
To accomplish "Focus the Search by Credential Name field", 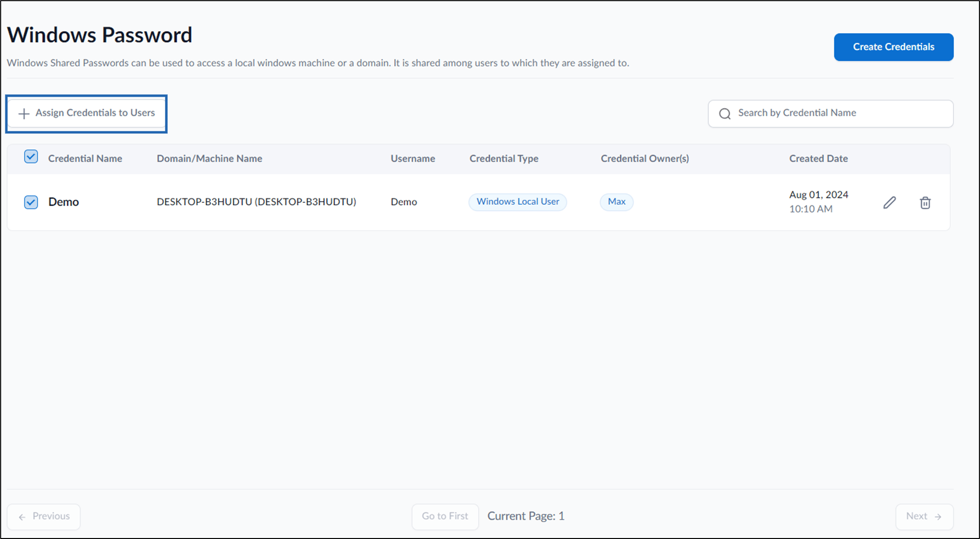I will click(830, 113).
